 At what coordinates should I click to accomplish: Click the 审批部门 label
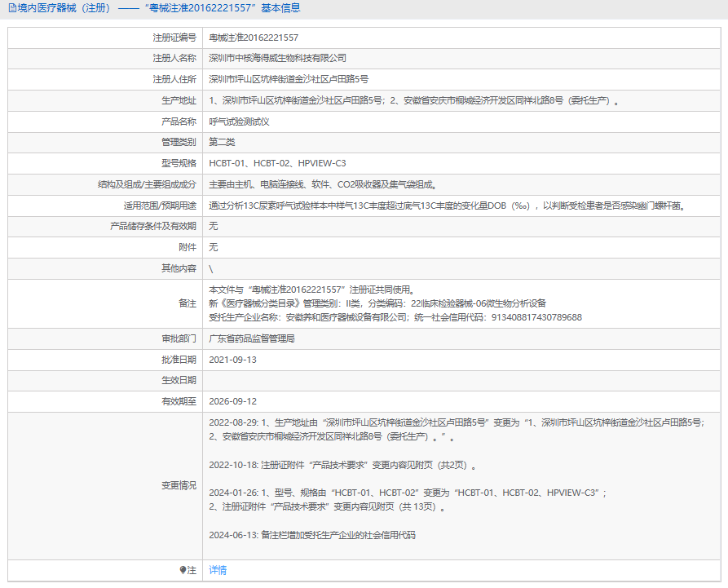click(x=179, y=338)
